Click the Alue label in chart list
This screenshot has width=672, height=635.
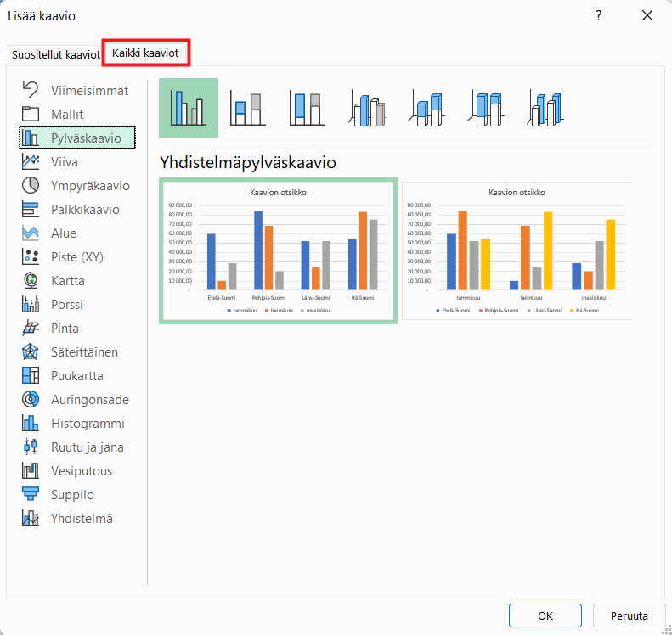pyautogui.click(x=64, y=233)
